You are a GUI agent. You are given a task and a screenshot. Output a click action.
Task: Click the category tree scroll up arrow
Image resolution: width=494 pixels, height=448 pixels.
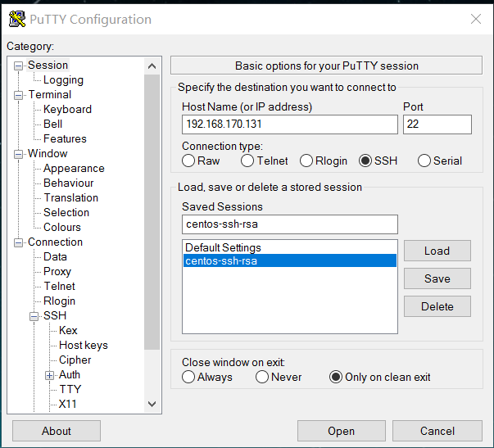[152, 66]
